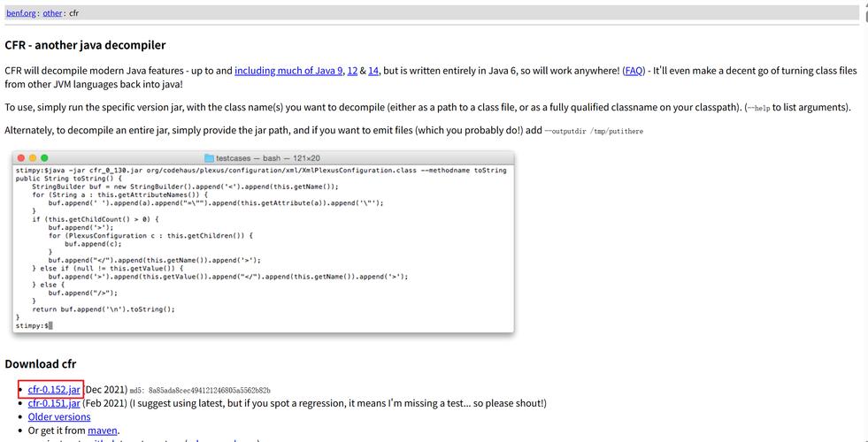Click the terminal screenshot image
The width and height of the screenshot is (868, 442).
point(263,248)
